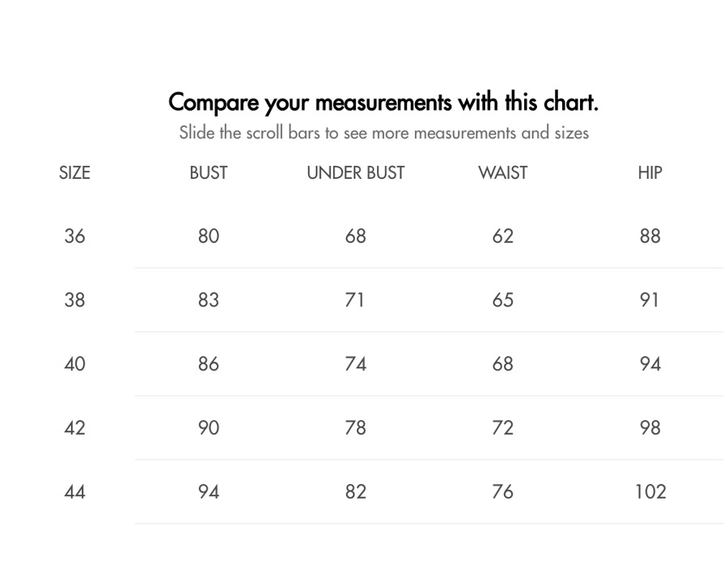The width and height of the screenshot is (728, 586).
Task: Select size 44 row label
Action: point(74,491)
